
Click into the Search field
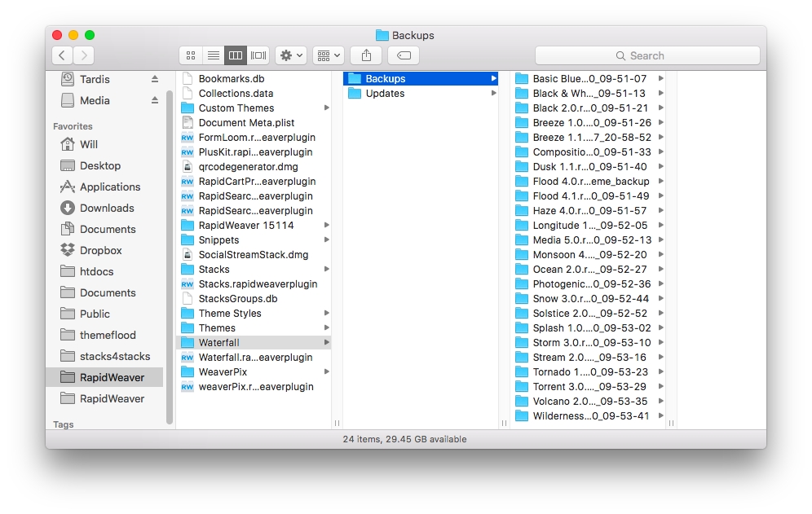tap(647, 55)
